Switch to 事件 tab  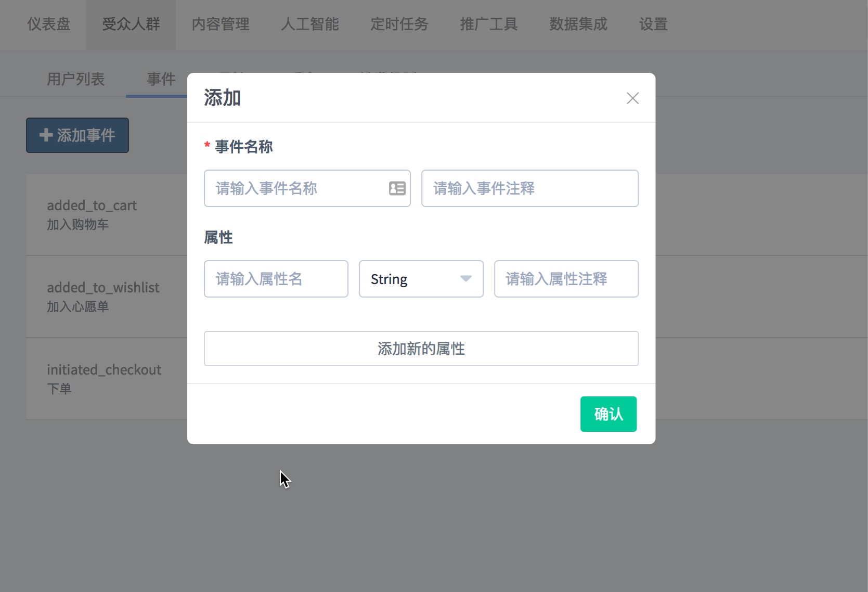(x=161, y=79)
